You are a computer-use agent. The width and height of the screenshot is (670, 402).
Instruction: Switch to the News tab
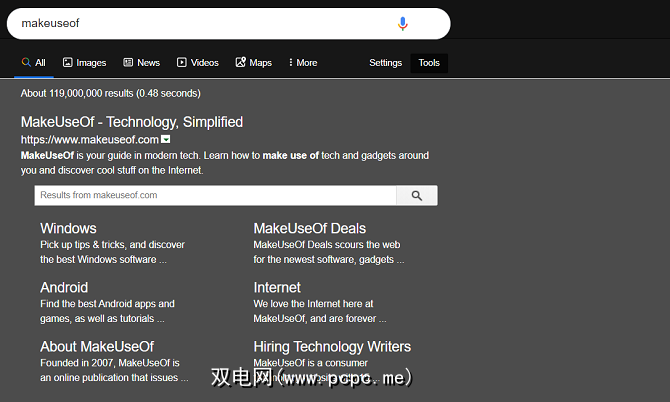pyautogui.click(x=141, y=63)
